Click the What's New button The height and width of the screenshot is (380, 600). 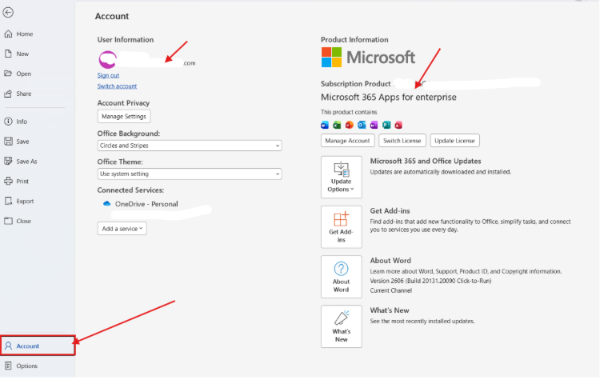click(341, 327)
